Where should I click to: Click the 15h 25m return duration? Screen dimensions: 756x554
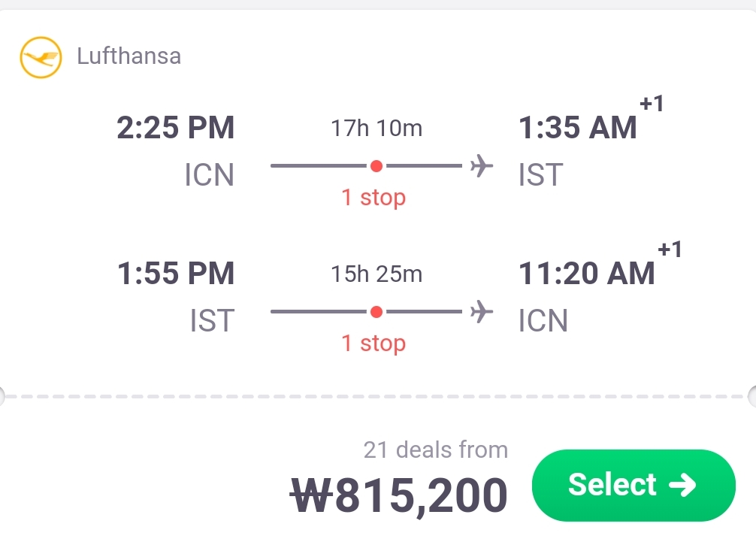(x=376, y=274)
